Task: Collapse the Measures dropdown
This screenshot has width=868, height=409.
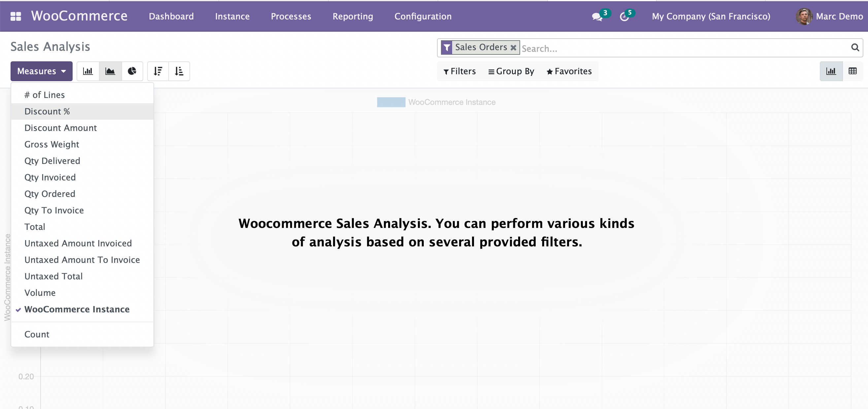Action: [x=41, y=71]
